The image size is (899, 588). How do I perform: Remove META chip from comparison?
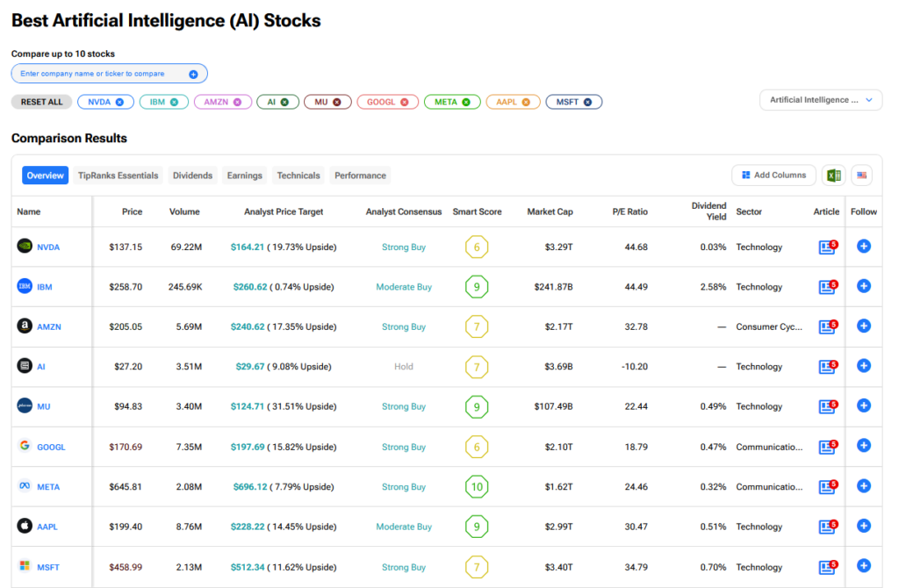466,102
